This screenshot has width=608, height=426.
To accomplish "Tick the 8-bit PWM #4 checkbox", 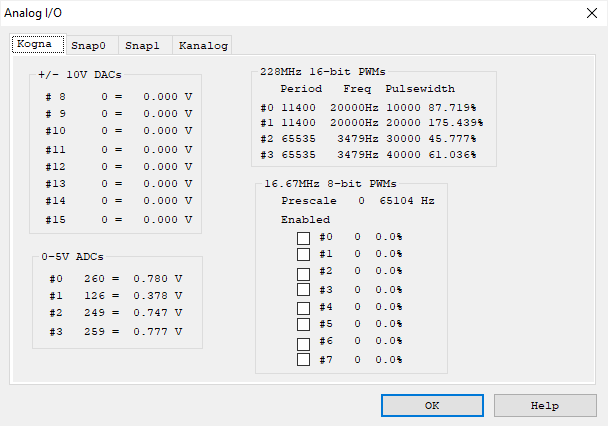I will point(304,307).
